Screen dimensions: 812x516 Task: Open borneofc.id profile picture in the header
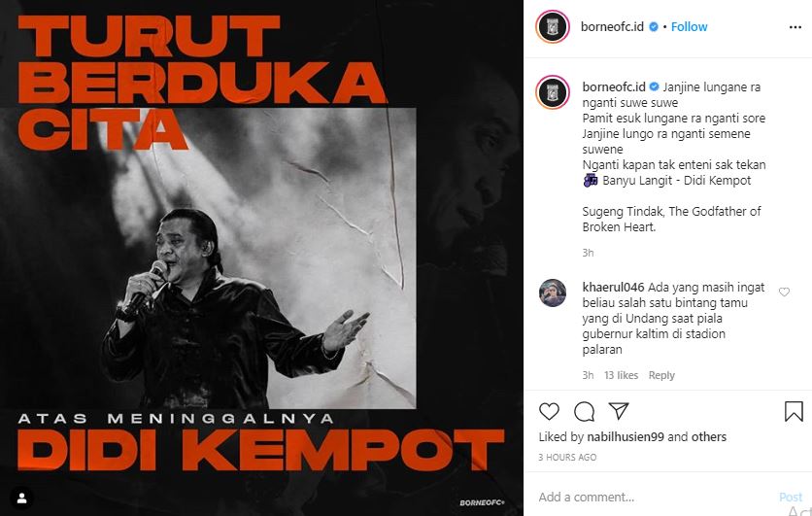click(553, 26)
